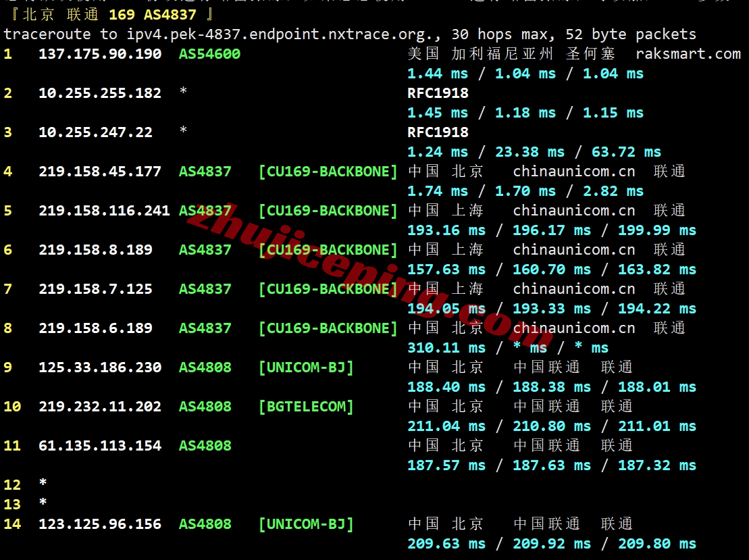The height and width of the screenshot is (560, 749).
Task: Click raksmart.com hostname text
Action: tap(688, 53)
